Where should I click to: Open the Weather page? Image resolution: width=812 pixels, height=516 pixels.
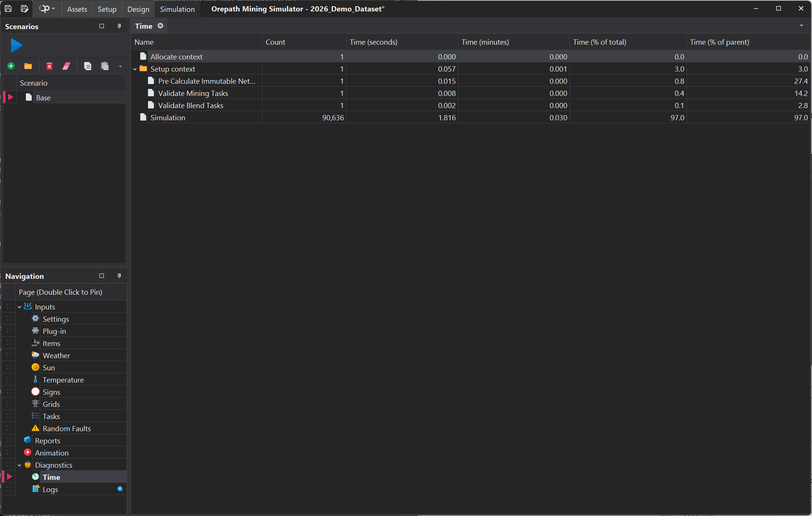[56, 356]
